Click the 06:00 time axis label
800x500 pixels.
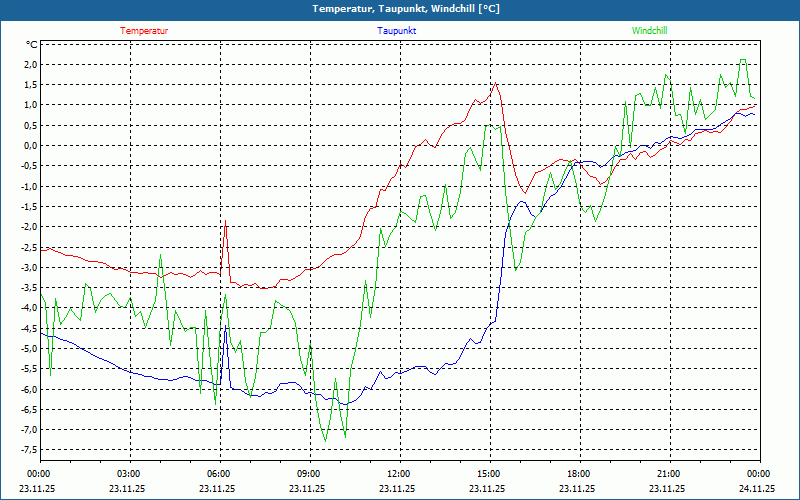click(219, 474)
